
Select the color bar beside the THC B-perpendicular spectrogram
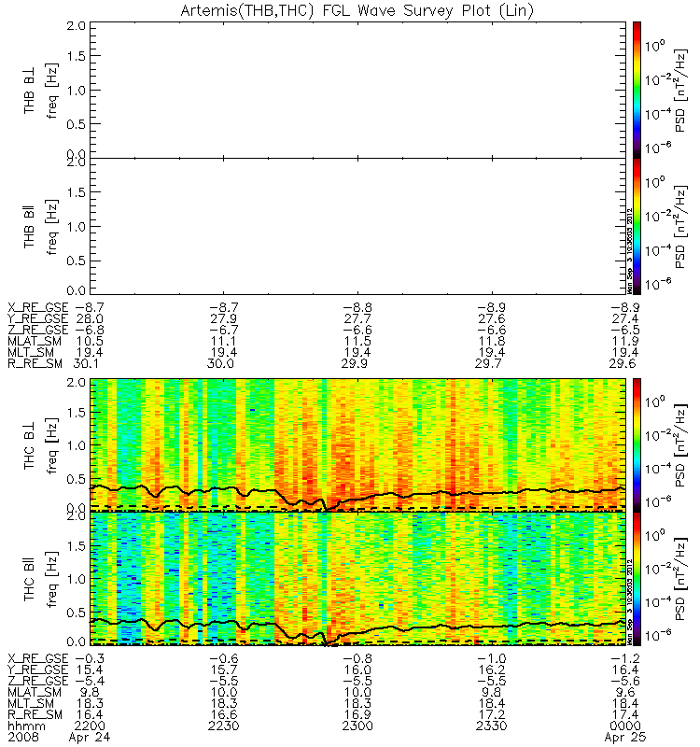coord(637,445)
